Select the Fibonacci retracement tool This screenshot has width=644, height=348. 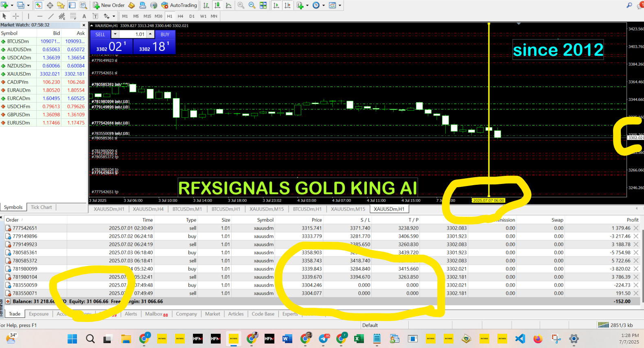pos(73,16)
